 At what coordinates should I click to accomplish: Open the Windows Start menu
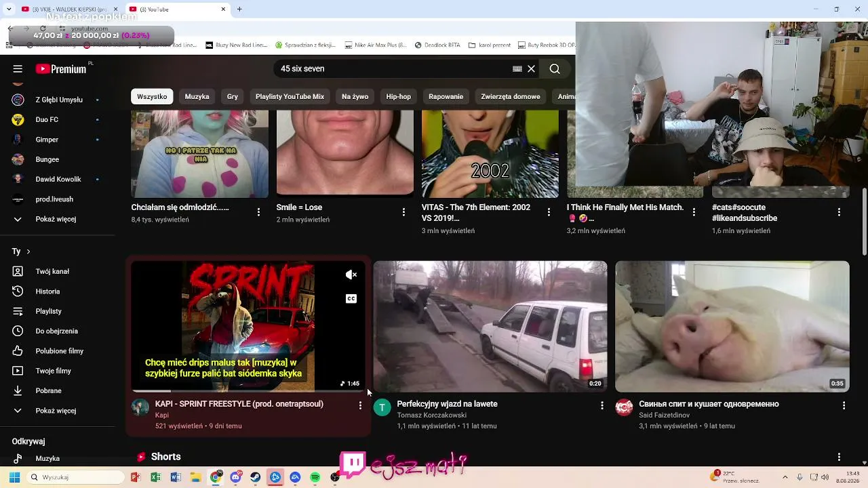pos(14,477)
